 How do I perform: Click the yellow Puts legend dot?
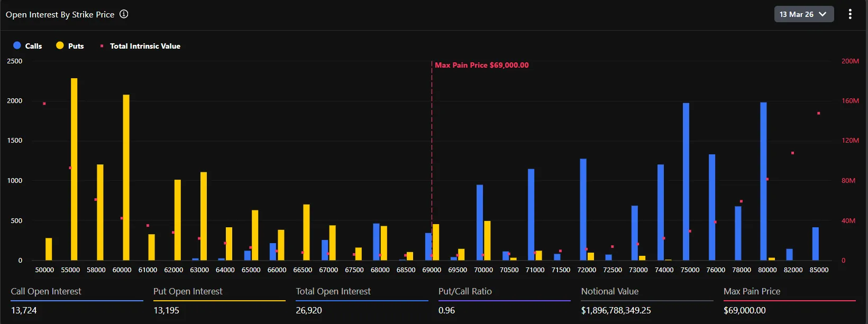(60, 45)
